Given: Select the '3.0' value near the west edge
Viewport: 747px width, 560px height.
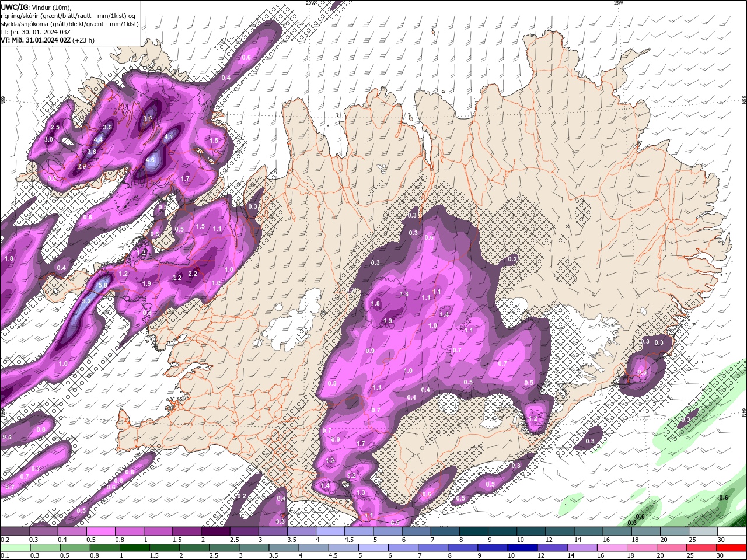Looking at the screenshot, I should [x=49, y=140].
